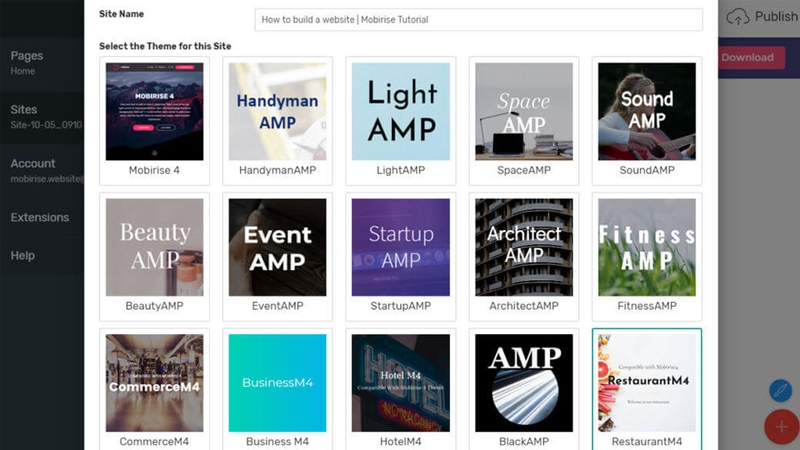
Task: Choose the FitnessAMP theme thumbnail
Action: 647,247
